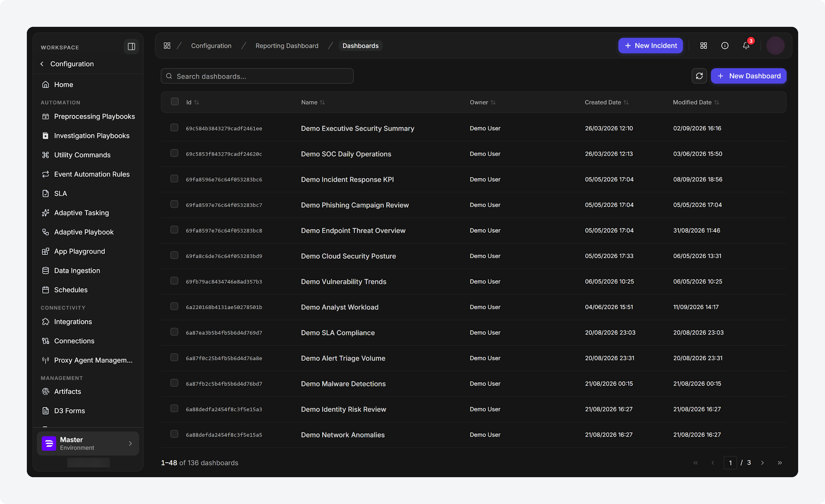Click the New Dashboard button
825x504 pixels.
[x=748, y=76]
